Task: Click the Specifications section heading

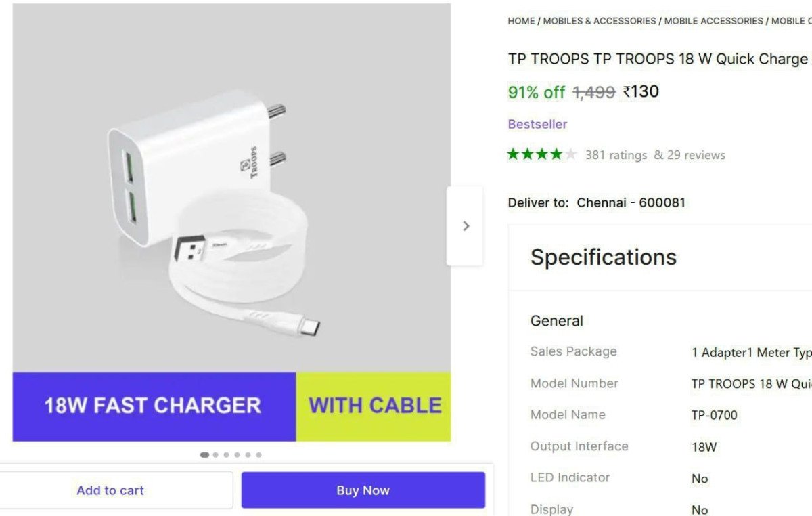Action: (x=603, y=257)
